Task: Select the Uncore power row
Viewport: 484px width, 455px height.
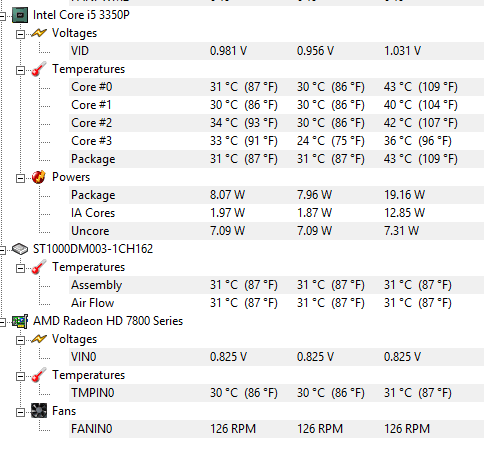Action: click(x=276, y=231)
